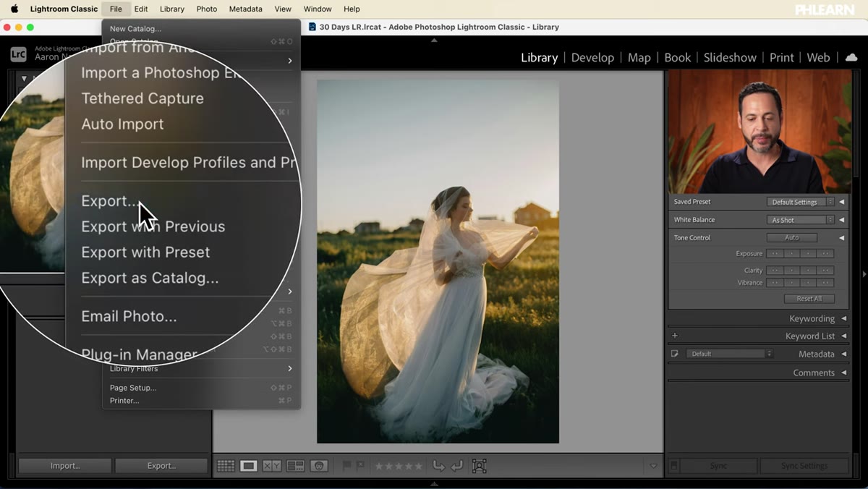The image size is (868, 489).
Task: Open the Apple menu
Action: coord(14,9)
